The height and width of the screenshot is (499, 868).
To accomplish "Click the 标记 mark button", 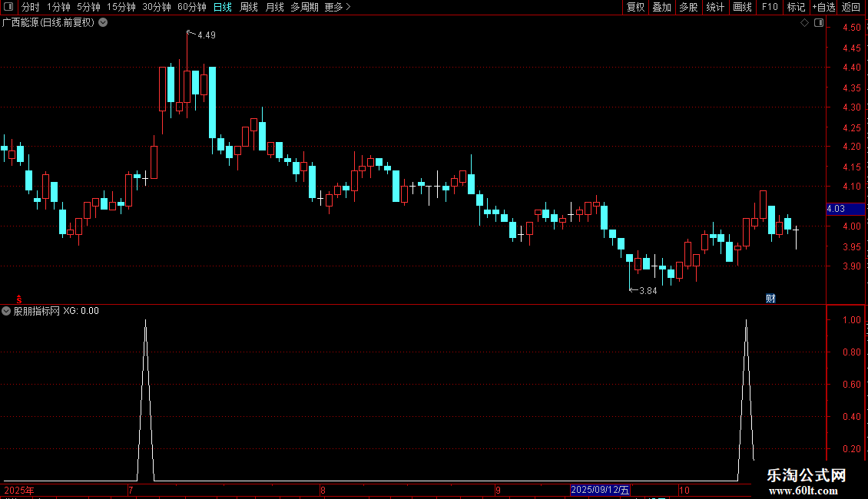I will (x=796, y=7).
